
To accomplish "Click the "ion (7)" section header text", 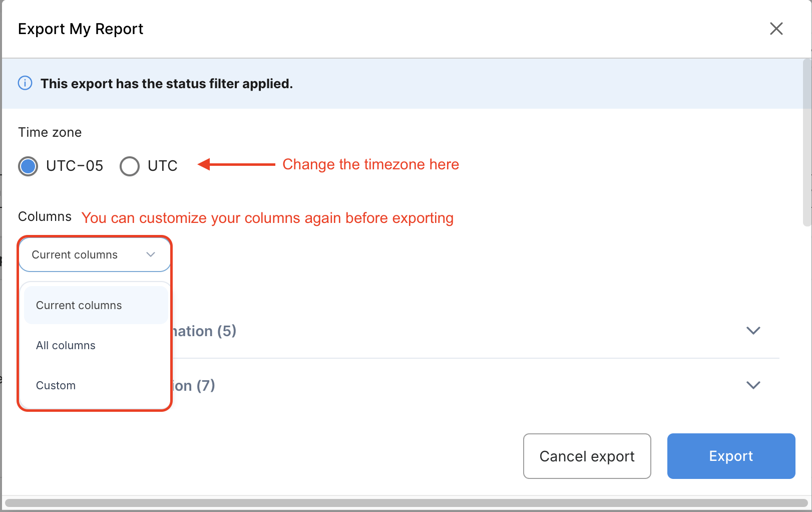I will (x=194, y=386).
